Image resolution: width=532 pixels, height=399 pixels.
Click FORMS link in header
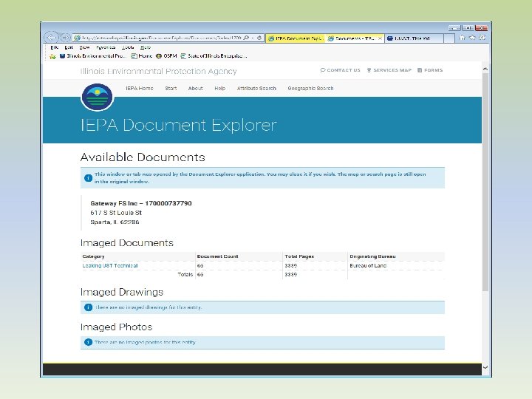(x=430, y=70)
